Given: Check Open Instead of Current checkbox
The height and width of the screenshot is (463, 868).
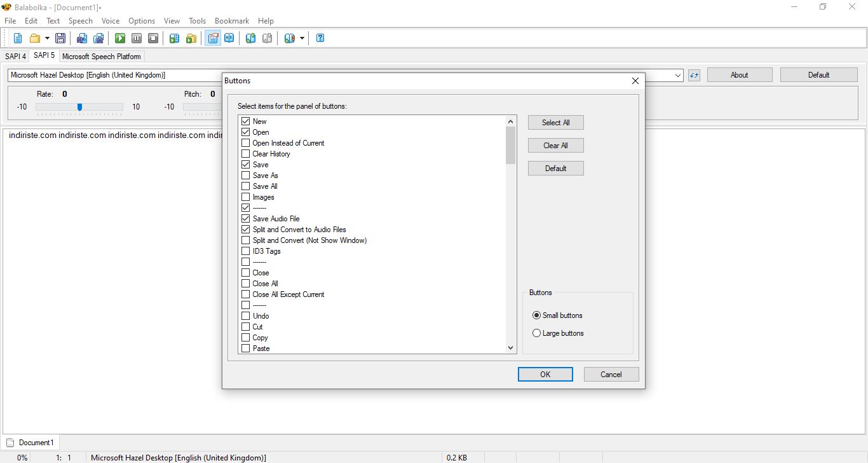Looking at the screenshot, I should click(x=246, y=143).
